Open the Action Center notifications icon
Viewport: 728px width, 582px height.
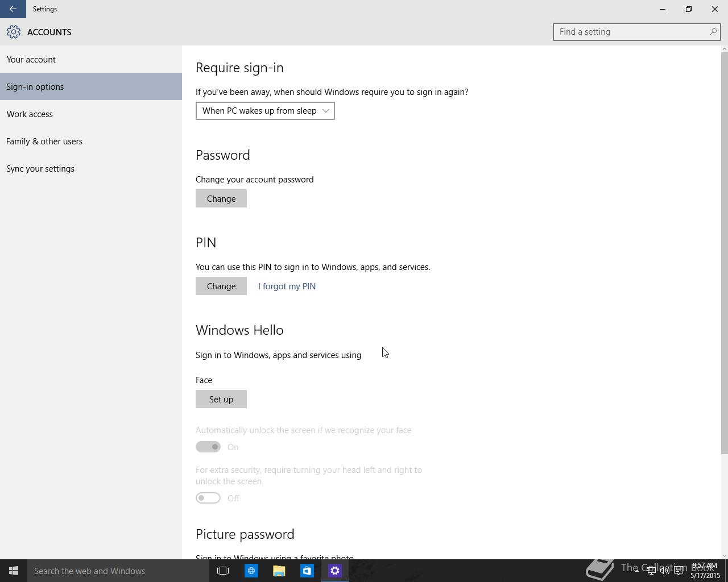coord(679,571)
